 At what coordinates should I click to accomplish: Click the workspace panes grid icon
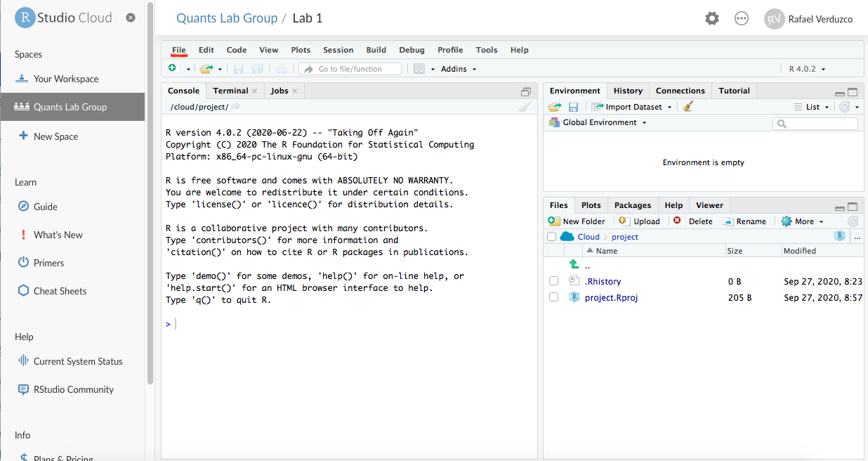pos(419,69)
